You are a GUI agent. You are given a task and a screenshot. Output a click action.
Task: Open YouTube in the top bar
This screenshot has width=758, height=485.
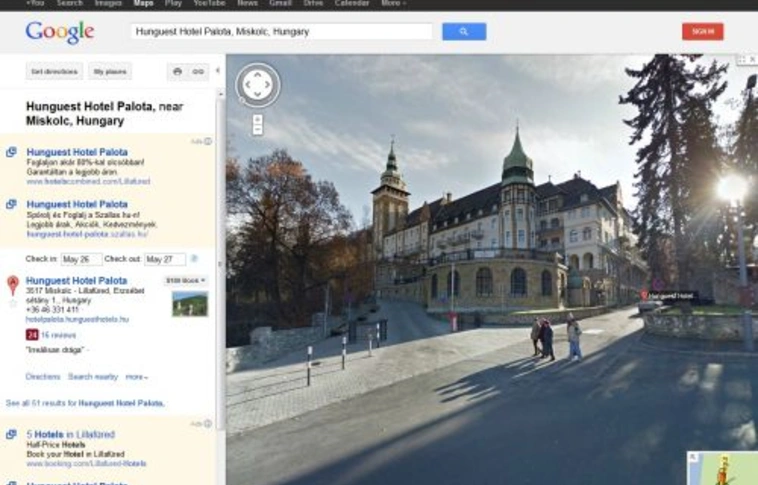209,3
